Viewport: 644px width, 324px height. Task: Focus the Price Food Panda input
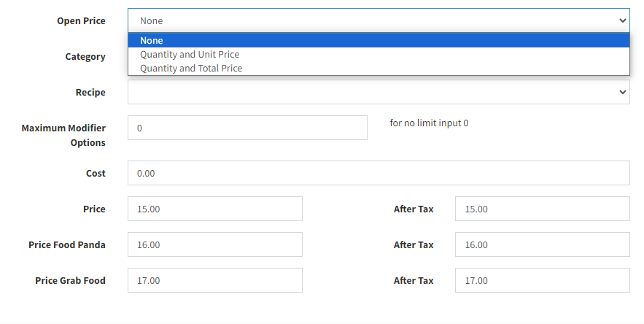(x=215, y=244)
